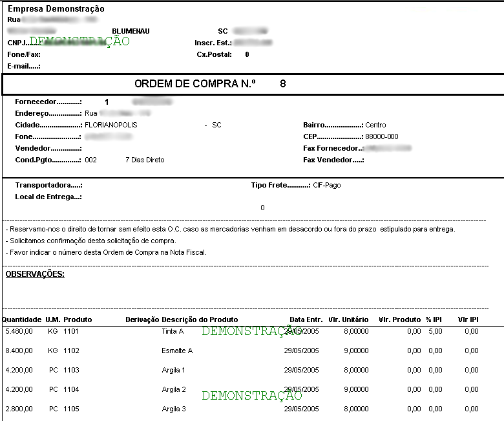Image resolution: width=504 pixels, height=421 pixels.
Task: Click the 'Argila 2' product description
Action: pyautogui.click(x=174, y=389)
